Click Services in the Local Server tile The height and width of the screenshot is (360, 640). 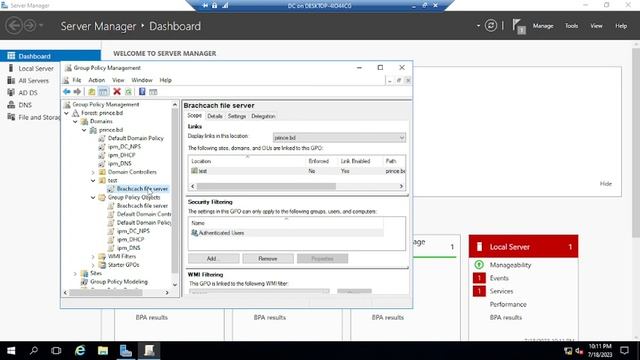pyautogui.click(x=501, y=291)
